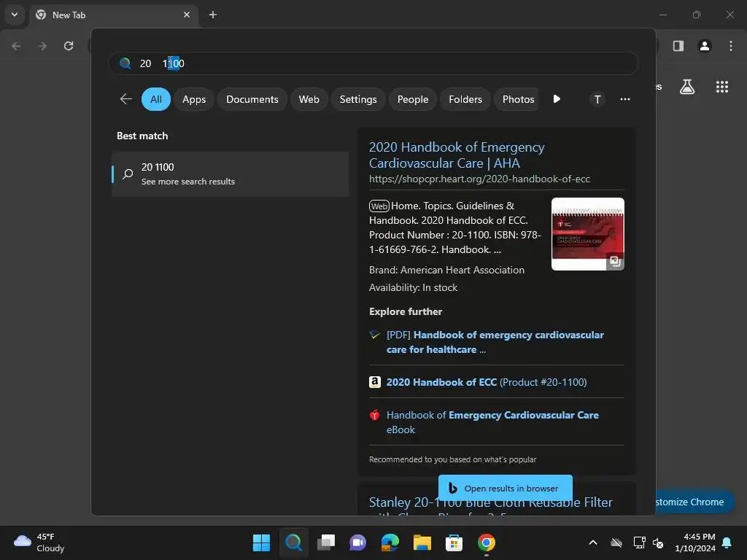Open File Explorer from taskbar
The image size is (747, 560).
[422, 542]
